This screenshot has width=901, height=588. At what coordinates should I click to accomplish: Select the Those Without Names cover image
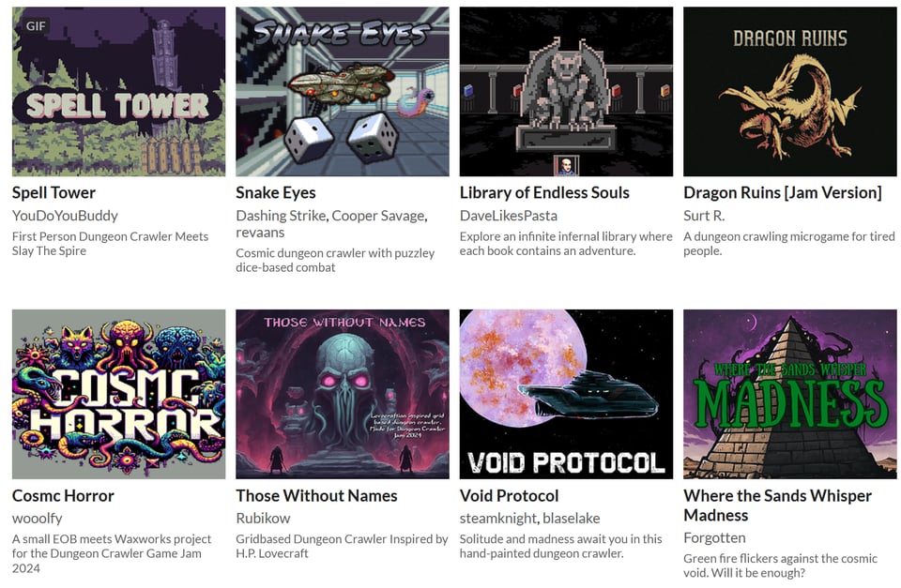343,394
